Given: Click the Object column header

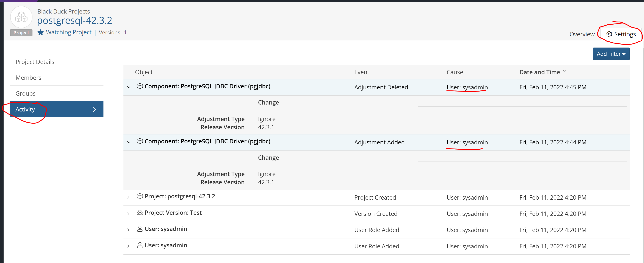Looking at the screenshot, I should point(144,72).
